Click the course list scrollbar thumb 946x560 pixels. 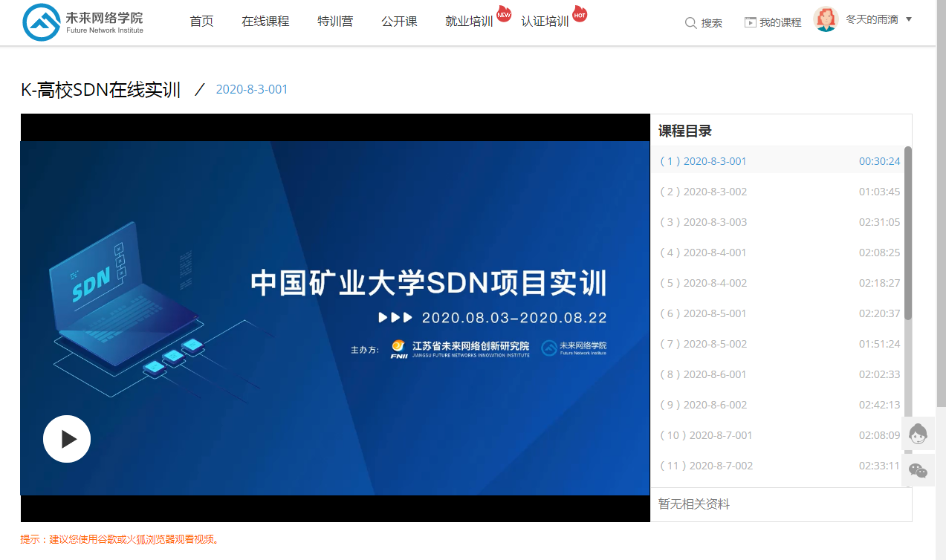[908, 233]
